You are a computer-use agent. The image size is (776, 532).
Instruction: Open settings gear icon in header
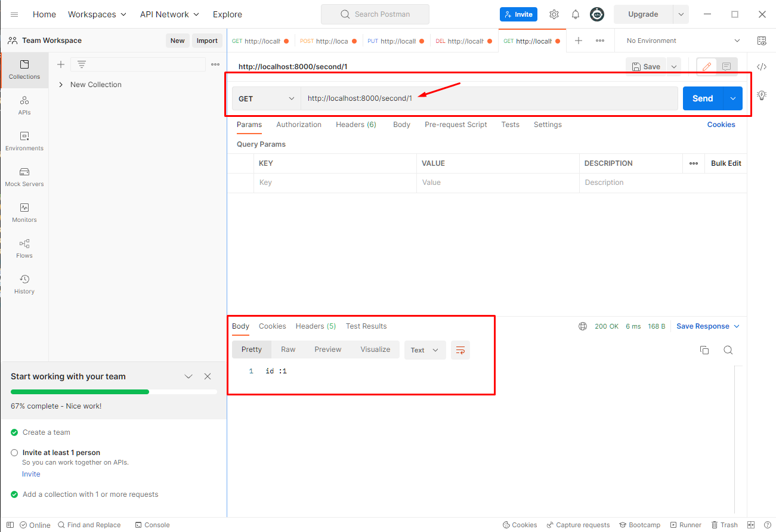tap(554, 14)
